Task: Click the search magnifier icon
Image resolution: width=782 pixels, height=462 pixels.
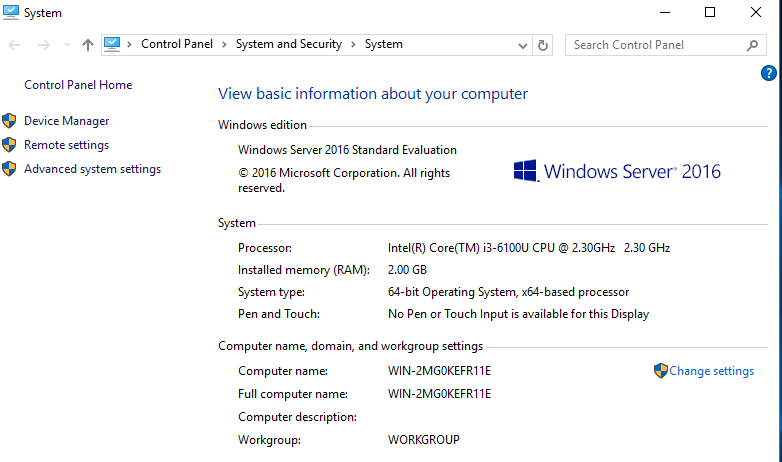Action: click(753, 45)
